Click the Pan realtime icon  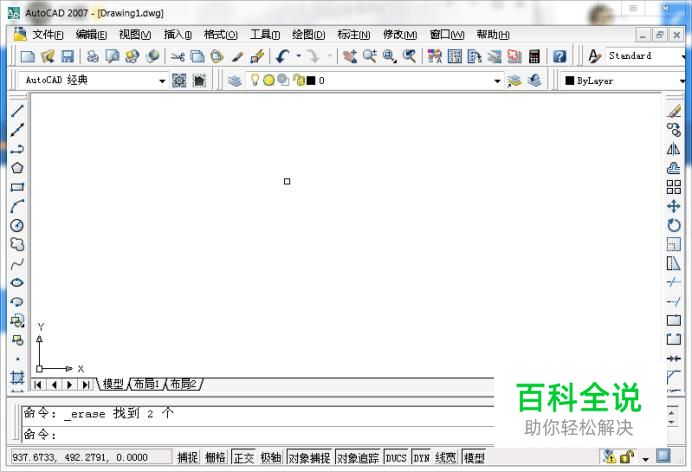click(350, 56)
